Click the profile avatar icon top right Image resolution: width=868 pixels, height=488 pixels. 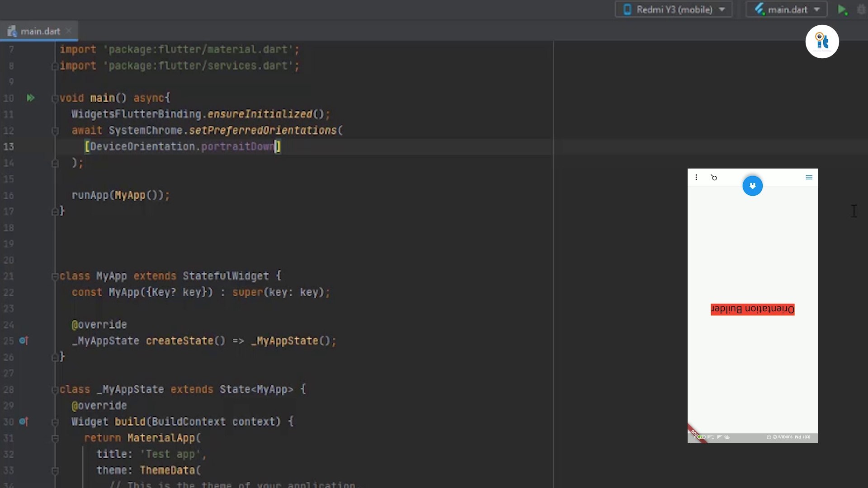coord(821,41)
